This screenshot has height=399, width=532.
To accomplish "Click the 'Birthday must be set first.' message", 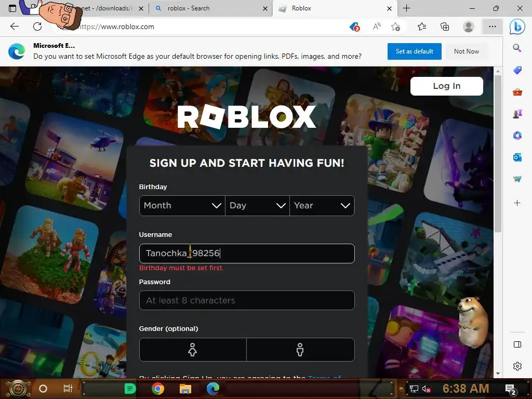I will pyautogui.click(x=181, y=268).
